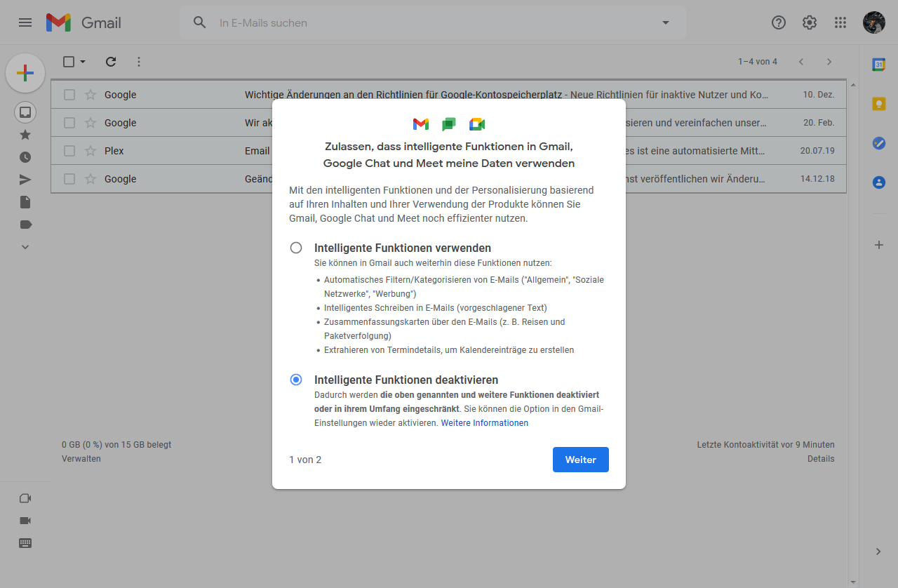Image resolution: width=898 pixels, height=588 pixels.
Task: Click the scrollbar up arrow
Action: (x=853, y=85)
